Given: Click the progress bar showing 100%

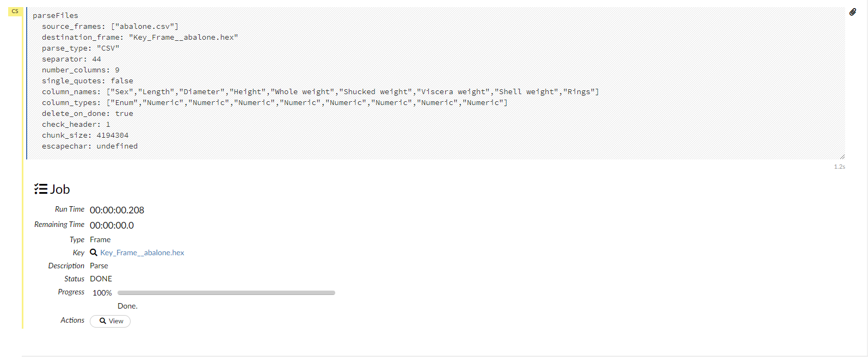Looking at the screenshot, I should click(226, 292).
